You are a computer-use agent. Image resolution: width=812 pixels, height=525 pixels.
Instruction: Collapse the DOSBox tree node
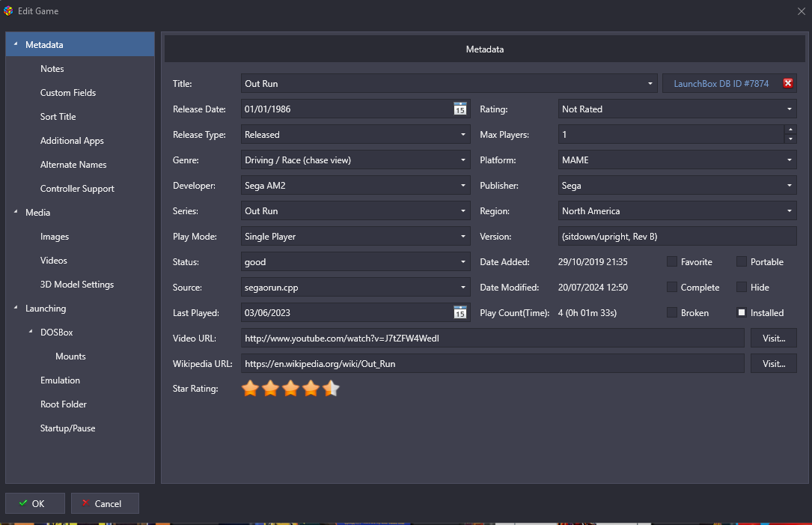[31, 332]
